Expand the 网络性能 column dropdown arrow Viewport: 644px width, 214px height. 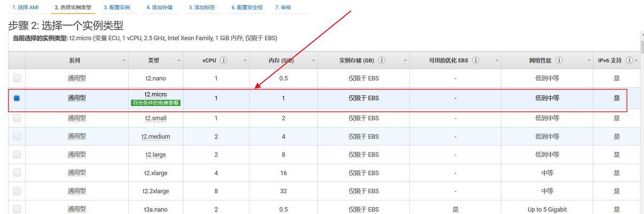(589, 60)
